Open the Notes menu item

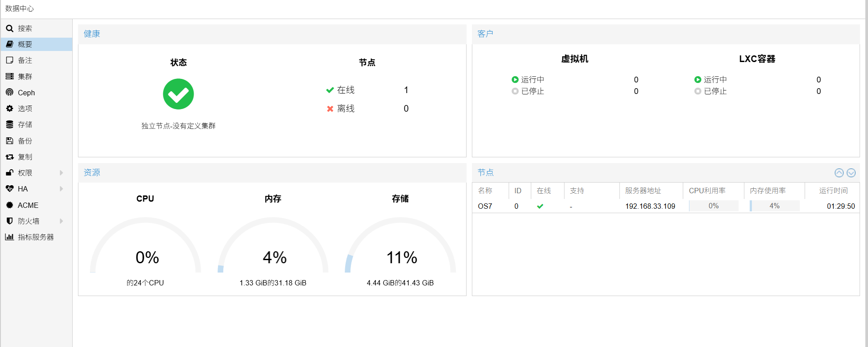tap(25, 60)
